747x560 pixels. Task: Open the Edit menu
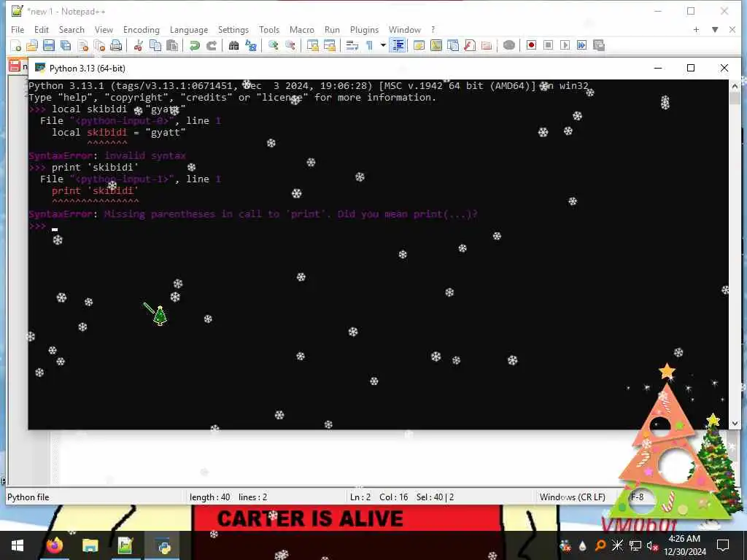click(x=42, y=29)
